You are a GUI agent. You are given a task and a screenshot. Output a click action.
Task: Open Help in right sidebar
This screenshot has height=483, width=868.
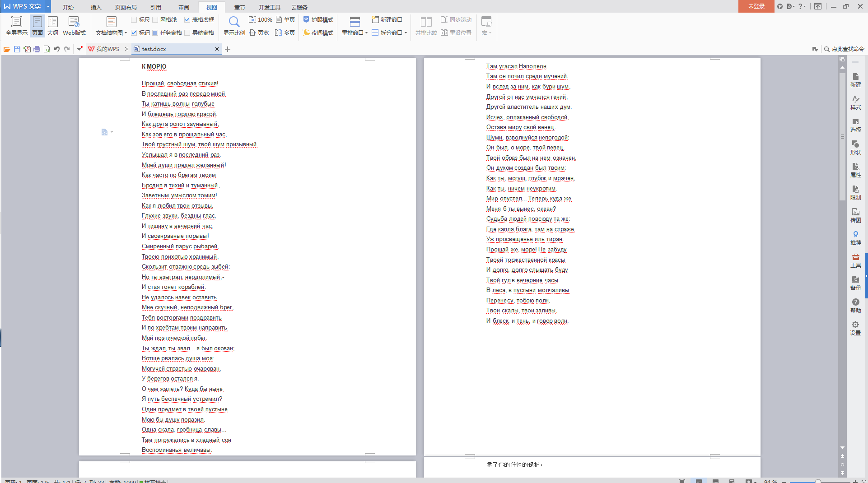(x=855, y=306)
